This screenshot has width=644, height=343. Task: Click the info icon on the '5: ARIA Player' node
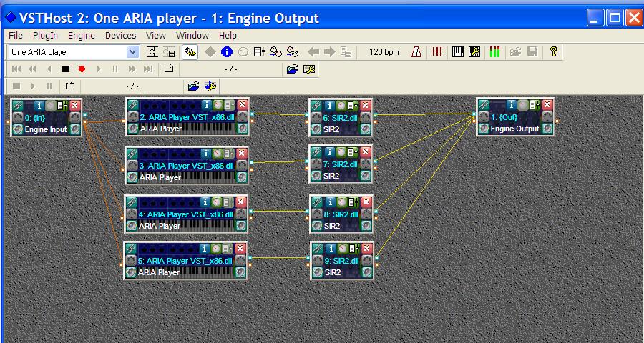205,249
